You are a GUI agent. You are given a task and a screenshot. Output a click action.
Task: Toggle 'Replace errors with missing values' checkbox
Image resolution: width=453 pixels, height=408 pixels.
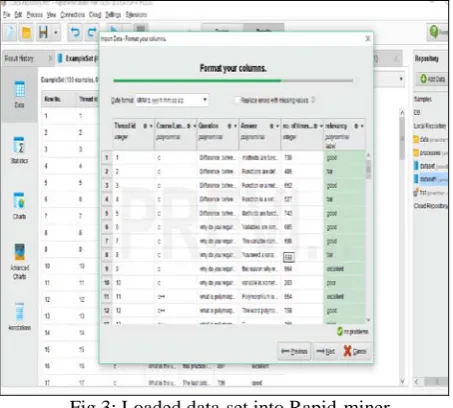tap(237, 100)
